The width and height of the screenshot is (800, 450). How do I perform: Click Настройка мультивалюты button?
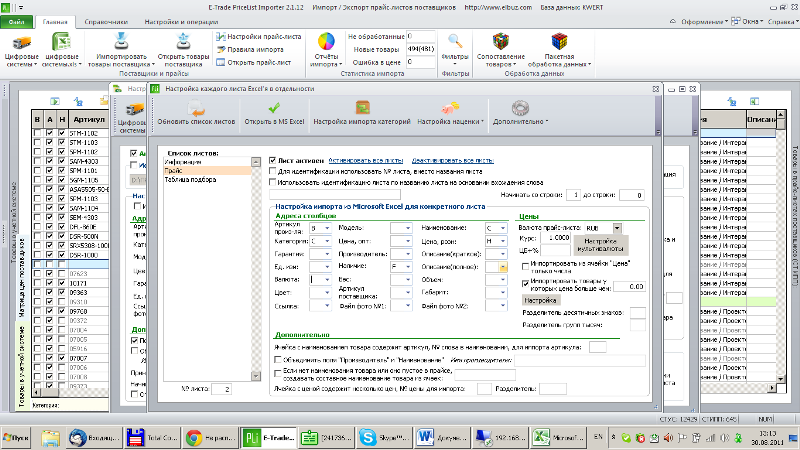[601, 245]
